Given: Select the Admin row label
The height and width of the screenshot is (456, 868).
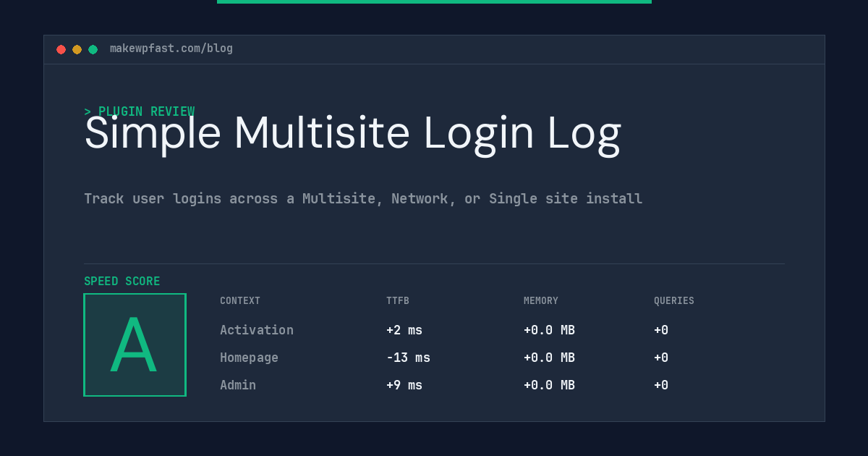Looking at the screenshot, I should click(238, 385).
